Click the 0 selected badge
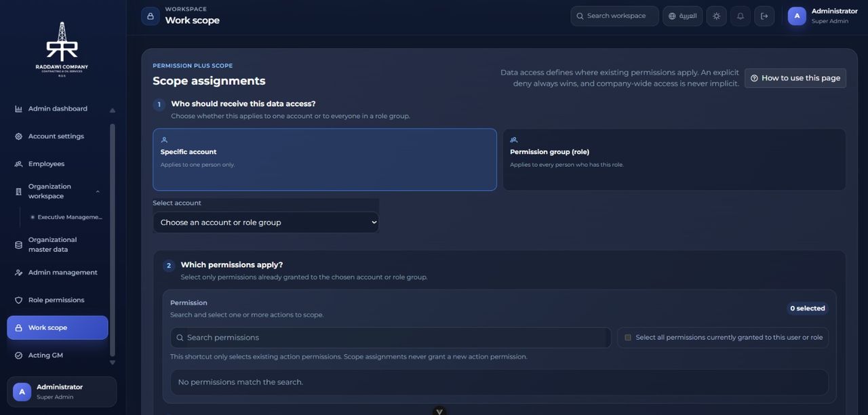The width and height of the screenshot is (868, 415). click(808, 309)
